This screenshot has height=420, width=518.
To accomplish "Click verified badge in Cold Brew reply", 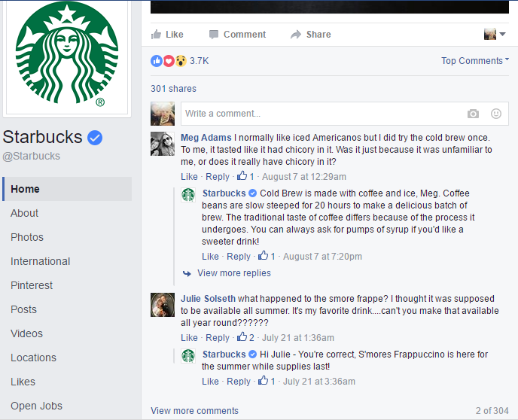I will (252, 193).
